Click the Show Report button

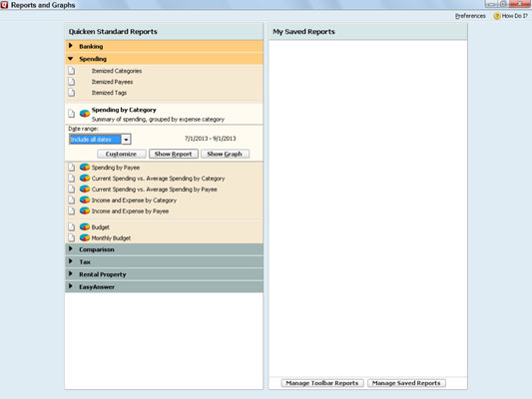(173, 154)
